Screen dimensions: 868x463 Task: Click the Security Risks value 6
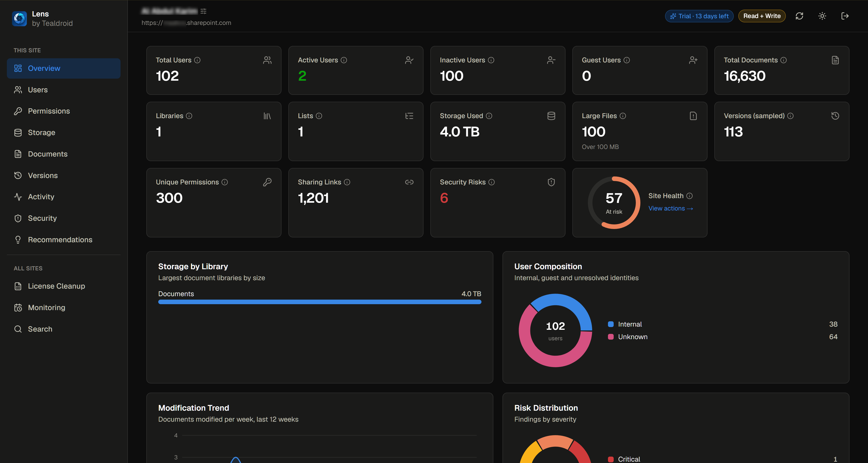pyautogui.click(x=444, y=198)
